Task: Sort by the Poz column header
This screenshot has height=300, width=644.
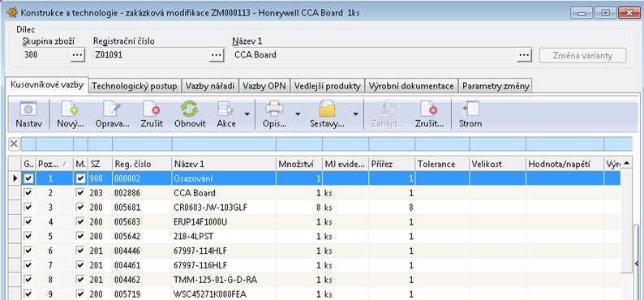Action: pos(54,164)
